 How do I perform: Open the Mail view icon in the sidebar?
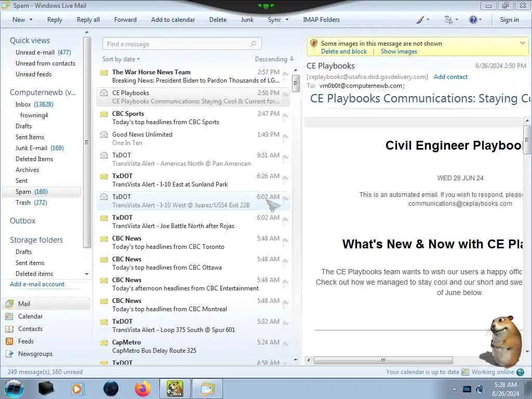tap(9, 303)
